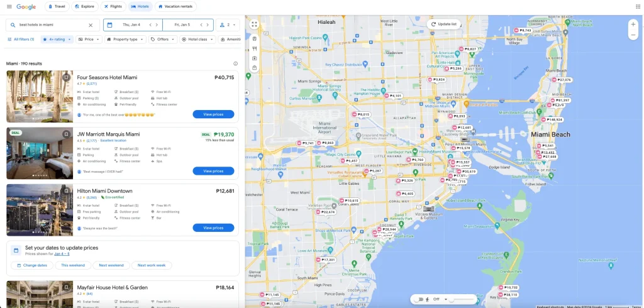Show restaurants layer on the map
This screenshot has height=308, width=644.
(x=254, y=48)
